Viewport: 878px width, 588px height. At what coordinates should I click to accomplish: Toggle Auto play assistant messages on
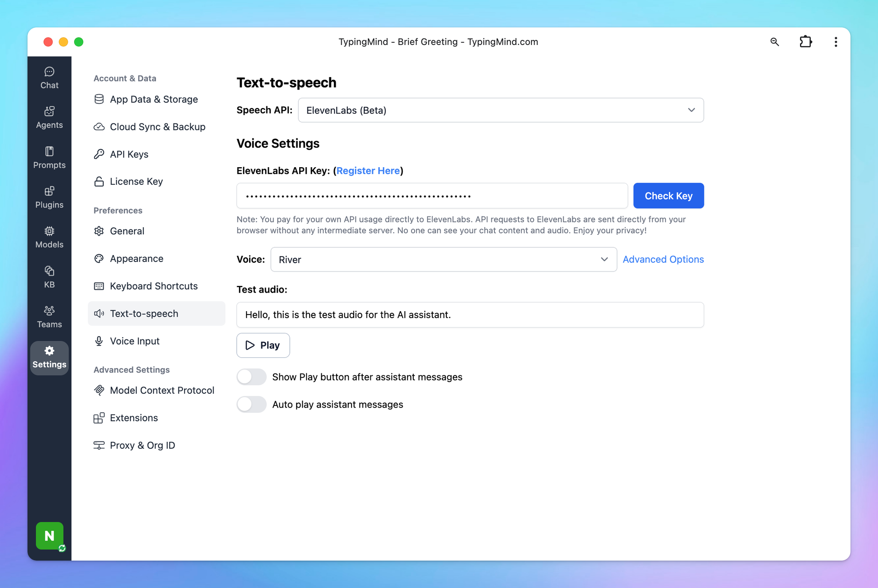[252, 404]
